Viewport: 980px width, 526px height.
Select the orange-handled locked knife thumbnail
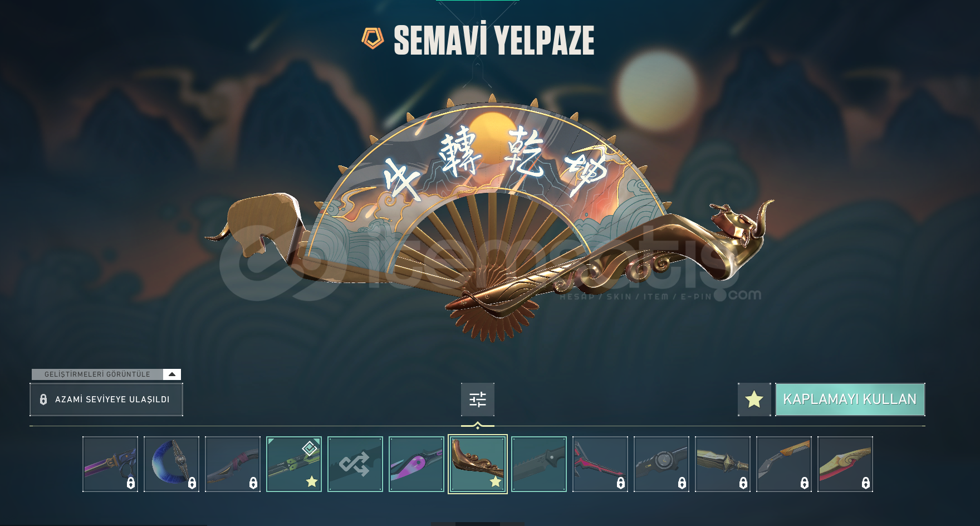click(784, 464)
